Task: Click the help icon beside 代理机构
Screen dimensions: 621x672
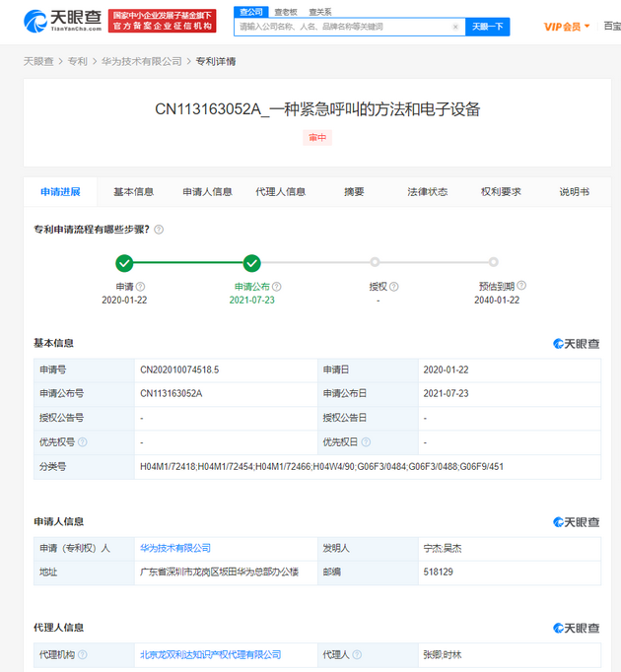Action: (x=83, y=654)
